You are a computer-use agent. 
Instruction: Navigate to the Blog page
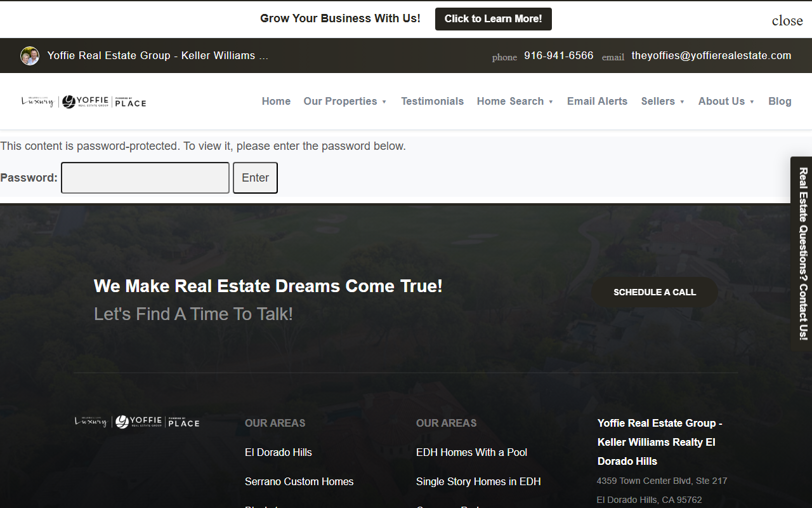click(x=780, y=102)
